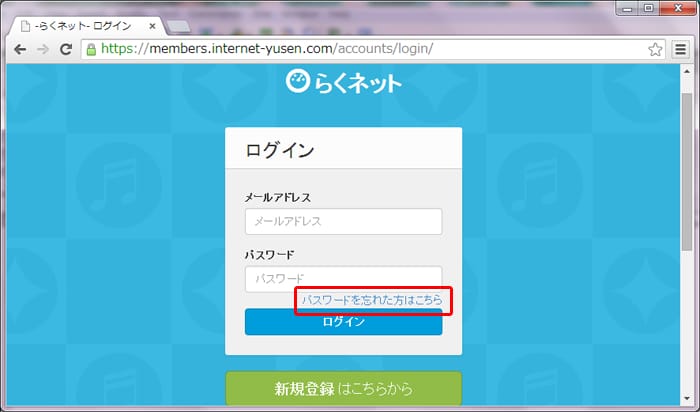This screenshot has width=700, height=412.
Task: Focus the パスワード input field
Action: [343, 279]
